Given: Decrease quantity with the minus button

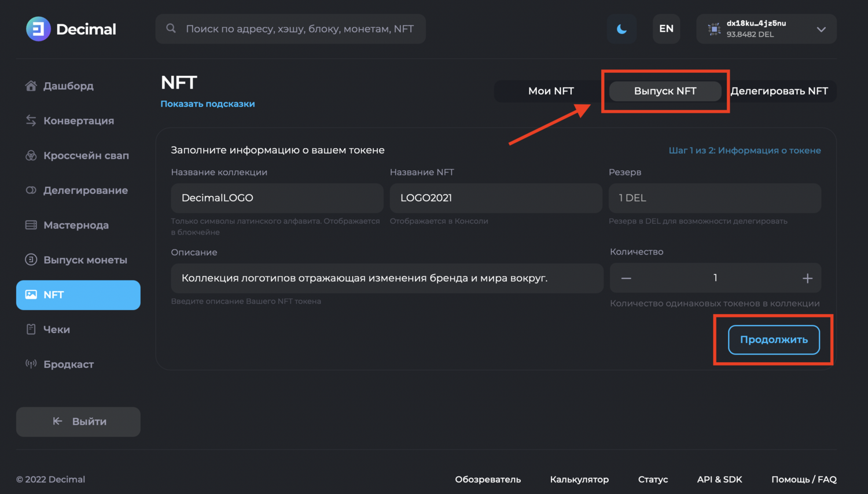Looking at the screenshot, I should [626, 278].
